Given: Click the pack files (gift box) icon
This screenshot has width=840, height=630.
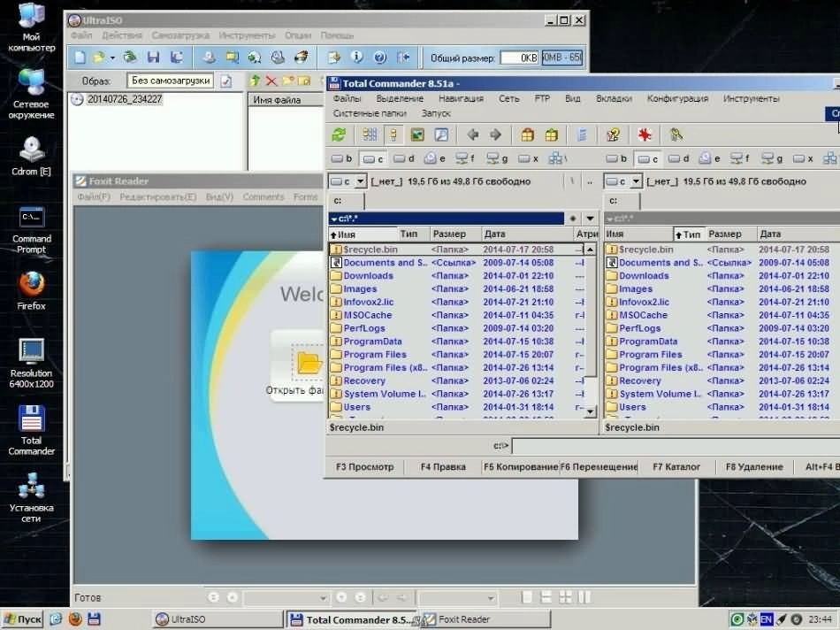Looking at the screenshot, I should click(x=528, y=135).
